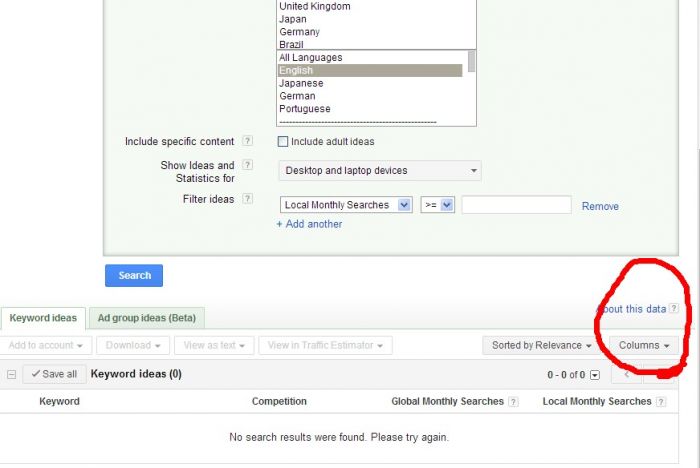Image resolution: width=700 pixels, height=468 pixels.
Task: Open Desktop and laptop devices dropdown
Action: coord(379,171)
